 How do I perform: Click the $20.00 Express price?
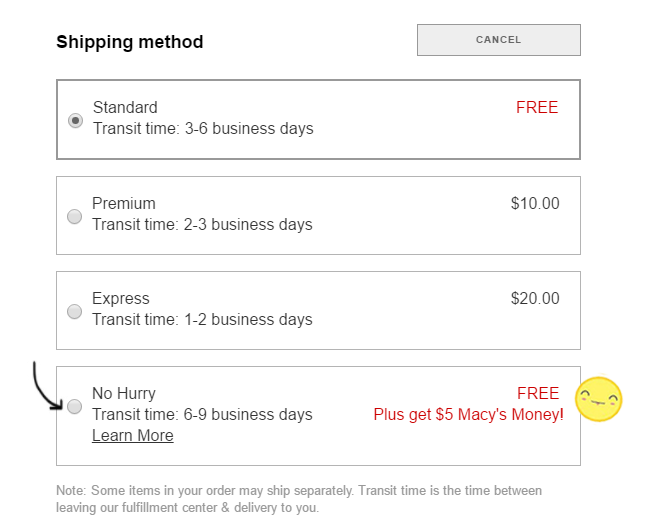click(535, 298)
